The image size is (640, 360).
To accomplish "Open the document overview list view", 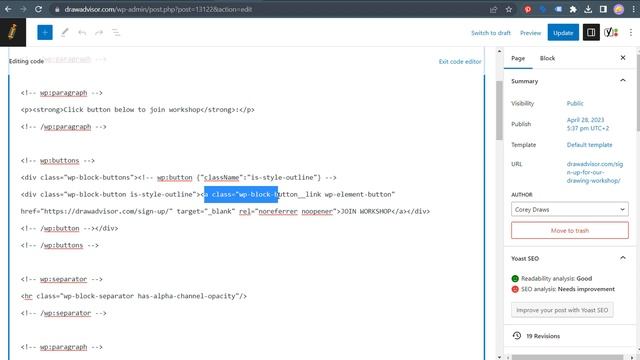I will pyautogui.click(x=116, y=33).
